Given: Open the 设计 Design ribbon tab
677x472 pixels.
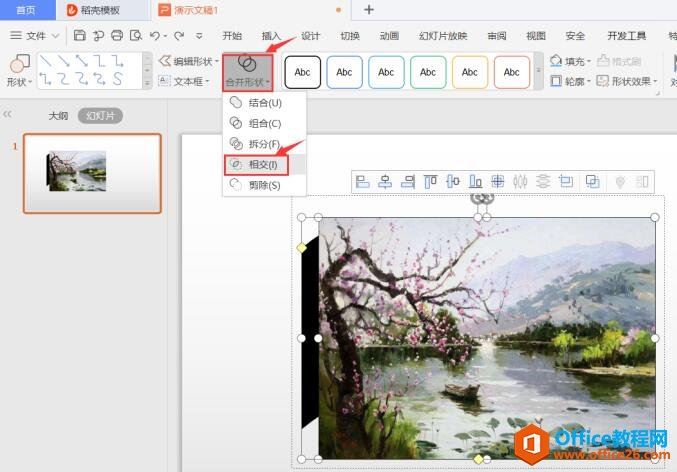Looking at the screenshot, I should click(310, 36).
